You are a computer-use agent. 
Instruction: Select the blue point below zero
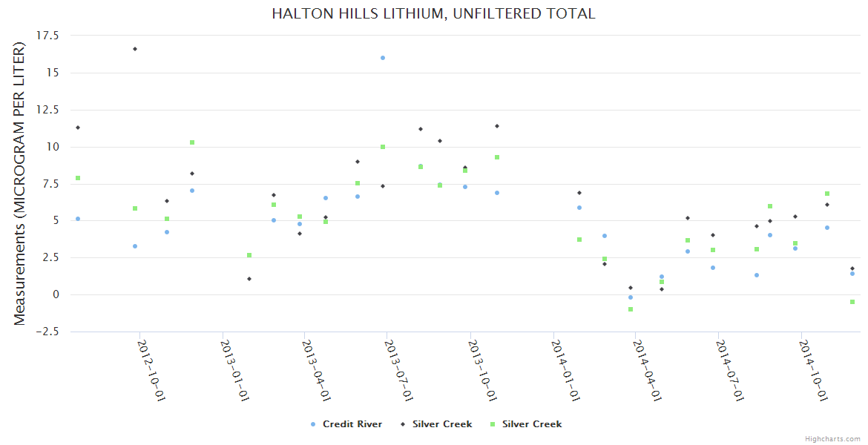[631, 297]
